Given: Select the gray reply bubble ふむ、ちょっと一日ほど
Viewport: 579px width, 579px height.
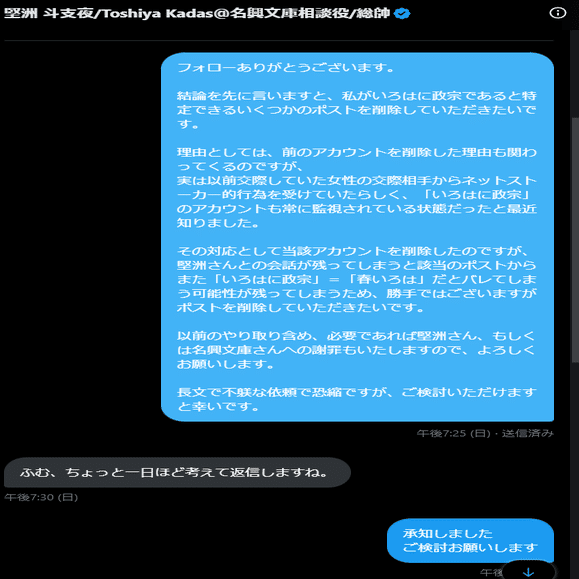Looking at the screenshot, I should click(177, 472).
